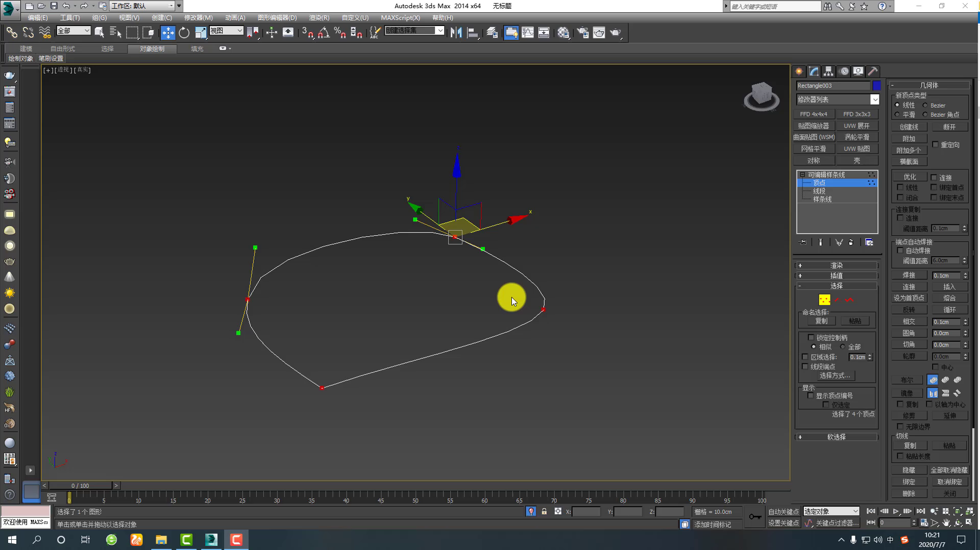Open the Render Setup icon
980x550 pixels.
(x=582, y=33)
